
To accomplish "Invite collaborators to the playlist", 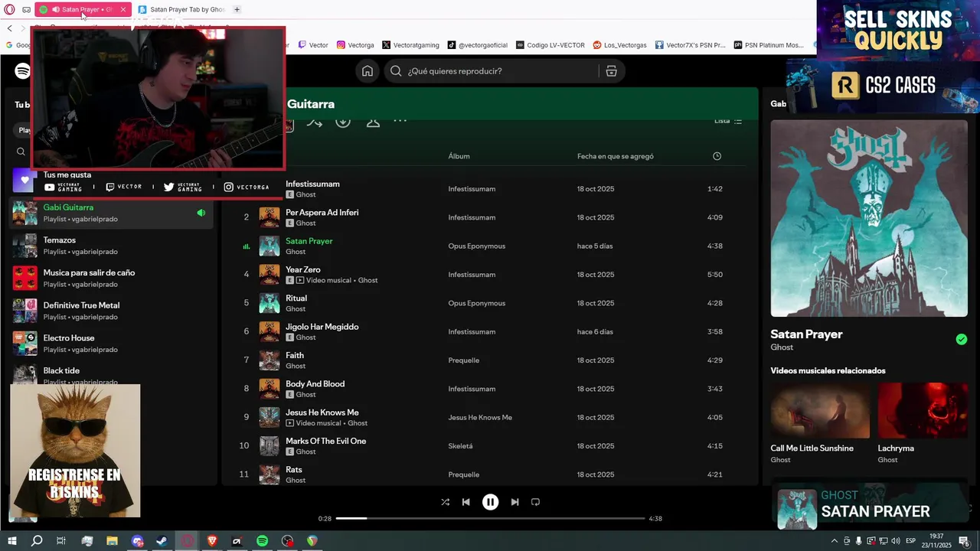I will 373,122.
